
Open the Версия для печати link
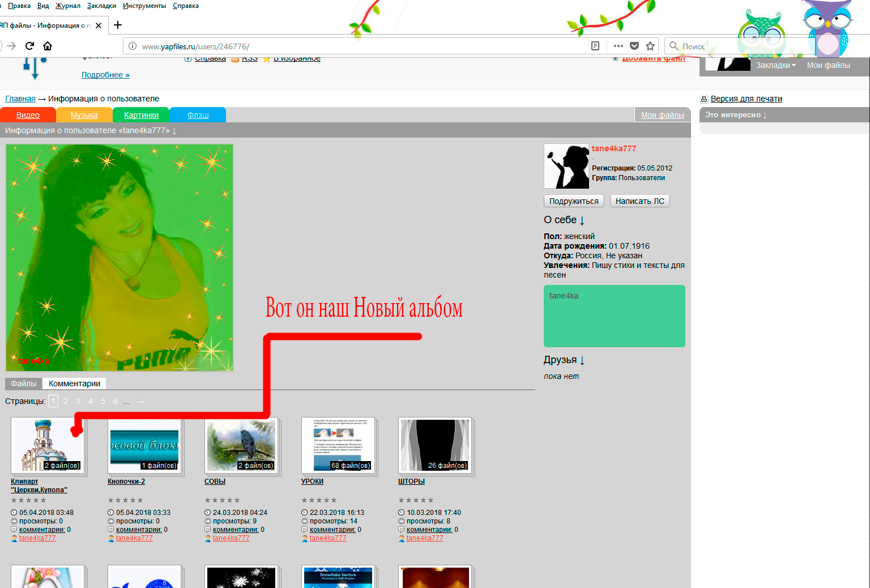click(746, 99)
